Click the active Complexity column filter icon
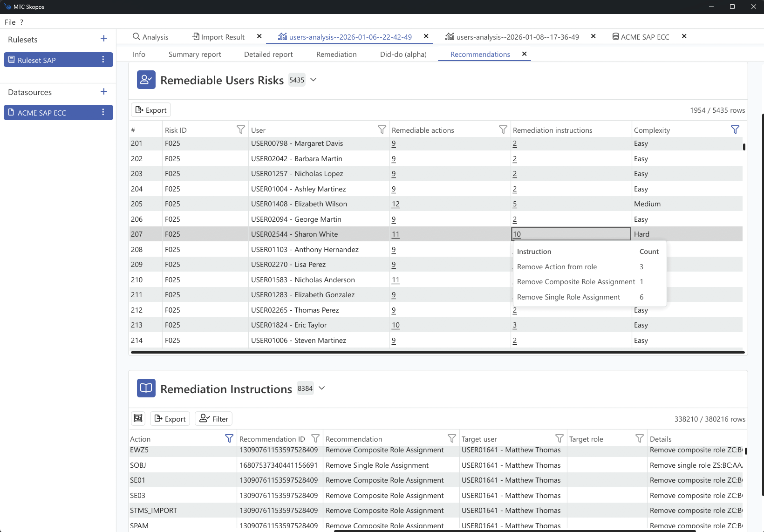764x532 pixels. [x=735, y=130]
